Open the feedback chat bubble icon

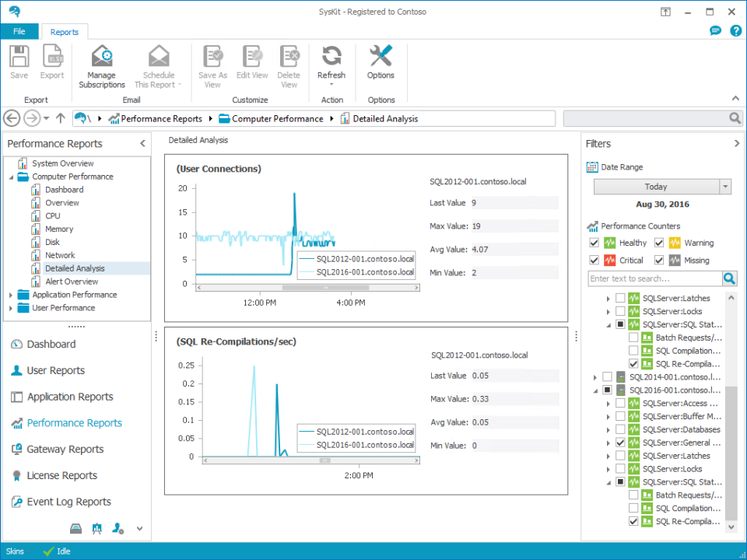point(715,31)
